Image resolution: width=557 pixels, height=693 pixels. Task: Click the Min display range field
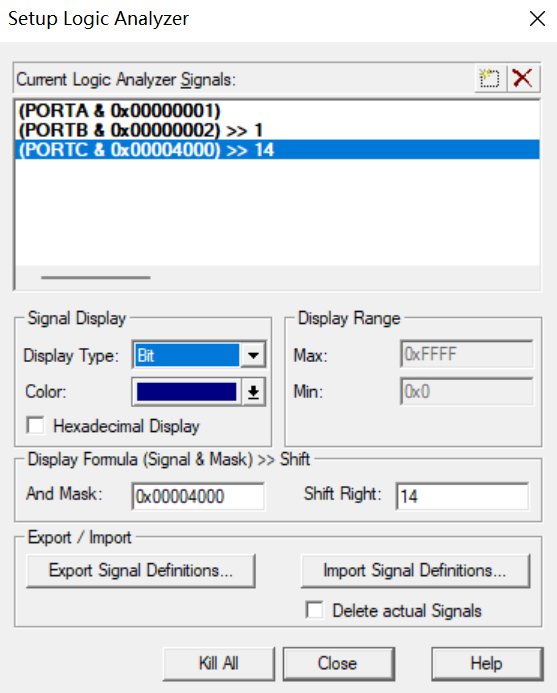[466, 391]
